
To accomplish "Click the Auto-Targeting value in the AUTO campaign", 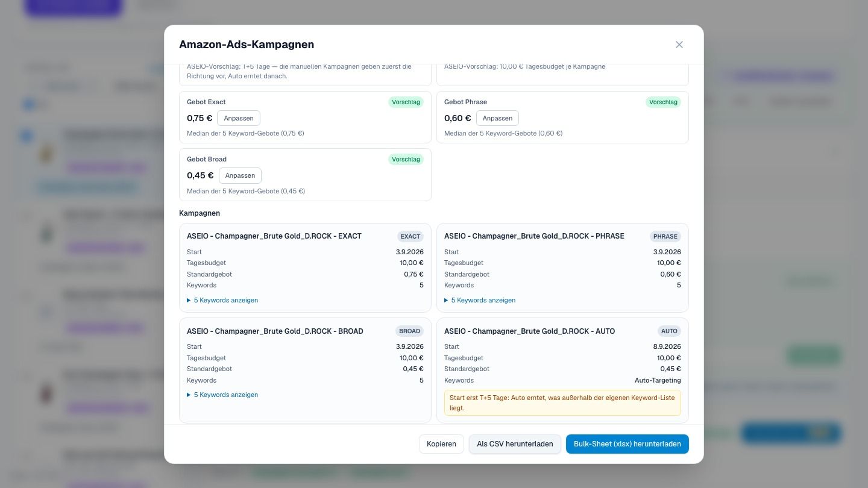I will tap(658, 380).
